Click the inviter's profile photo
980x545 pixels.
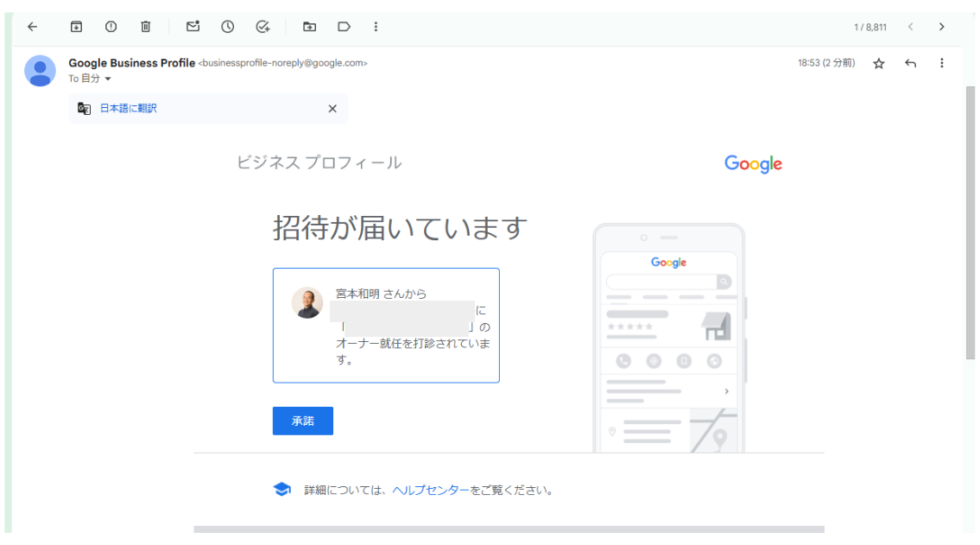(307, 302)
